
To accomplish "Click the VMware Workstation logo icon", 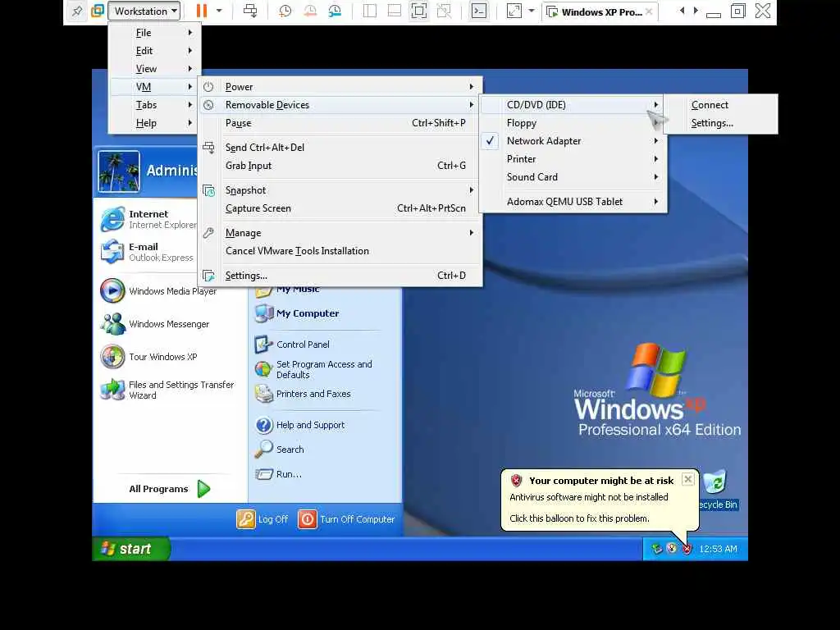I will click(x=98, y=11).
